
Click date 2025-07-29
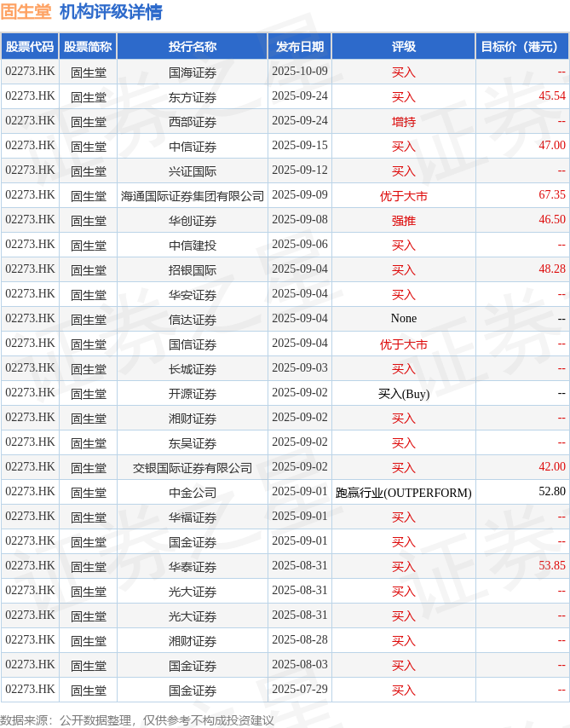pyautogui.click(x=300, y=689)
